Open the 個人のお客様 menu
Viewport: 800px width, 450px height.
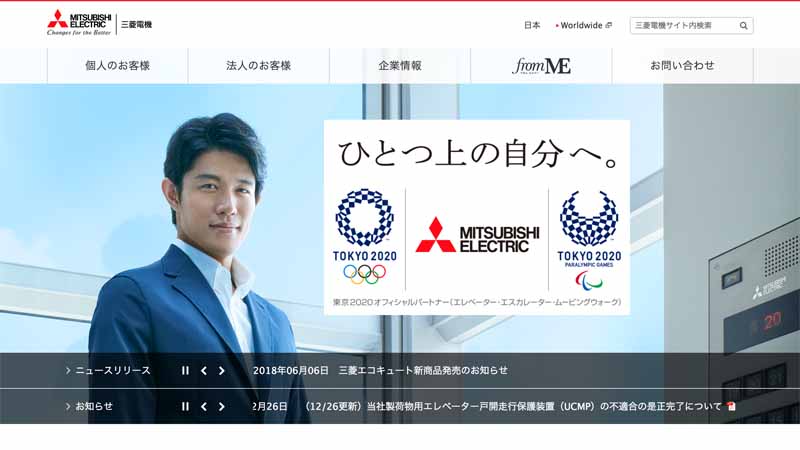(117, 66)
